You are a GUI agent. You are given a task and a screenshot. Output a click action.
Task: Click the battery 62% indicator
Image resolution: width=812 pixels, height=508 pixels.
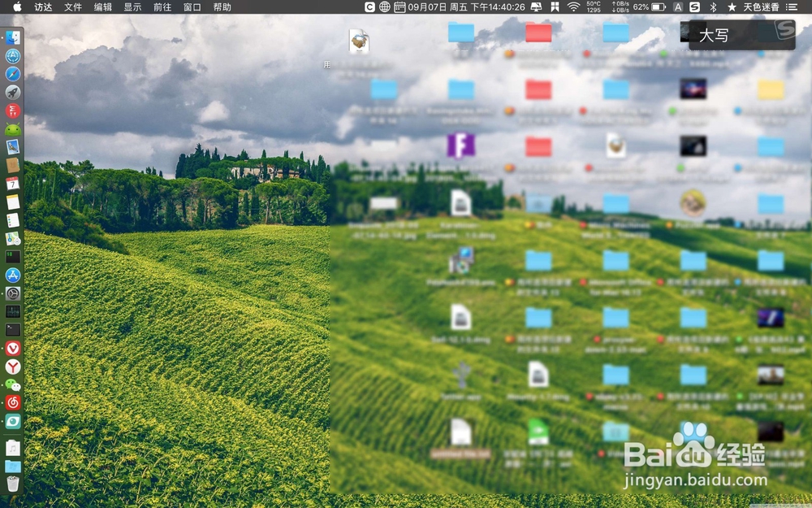tap(649, 7)
